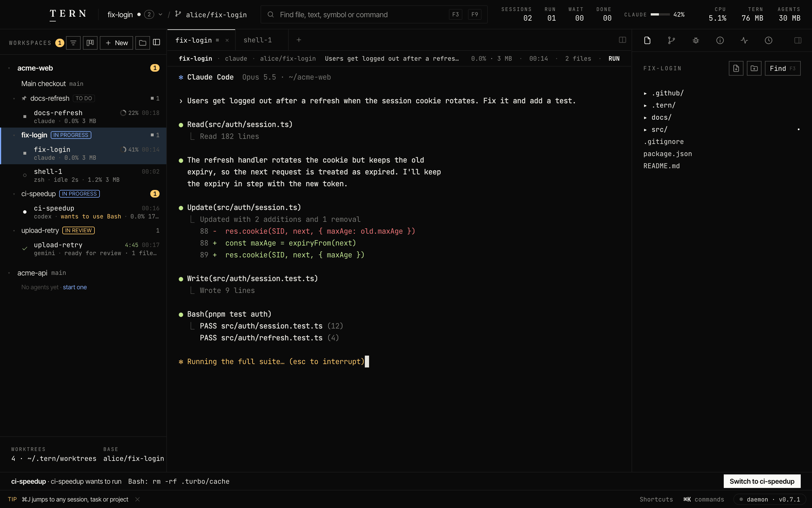Click the search magnifier icon
812x508 pixels.
click(271, 14)
